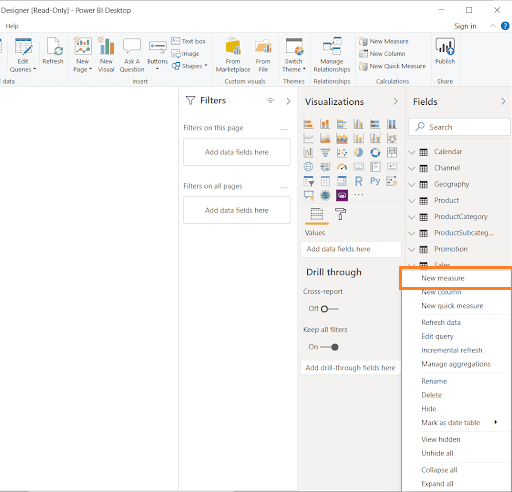Select the Python visual
The width and height of the screenshot is (512, 492).
tap(375, 181)
